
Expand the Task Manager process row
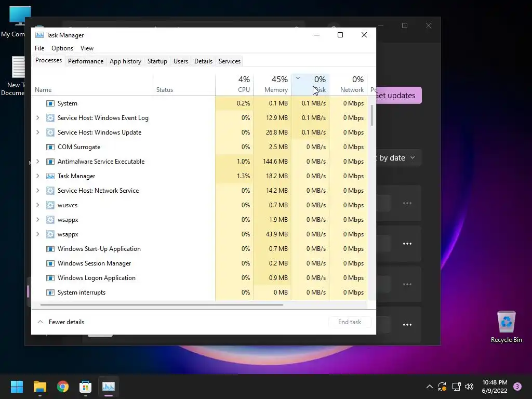(37, 176)
